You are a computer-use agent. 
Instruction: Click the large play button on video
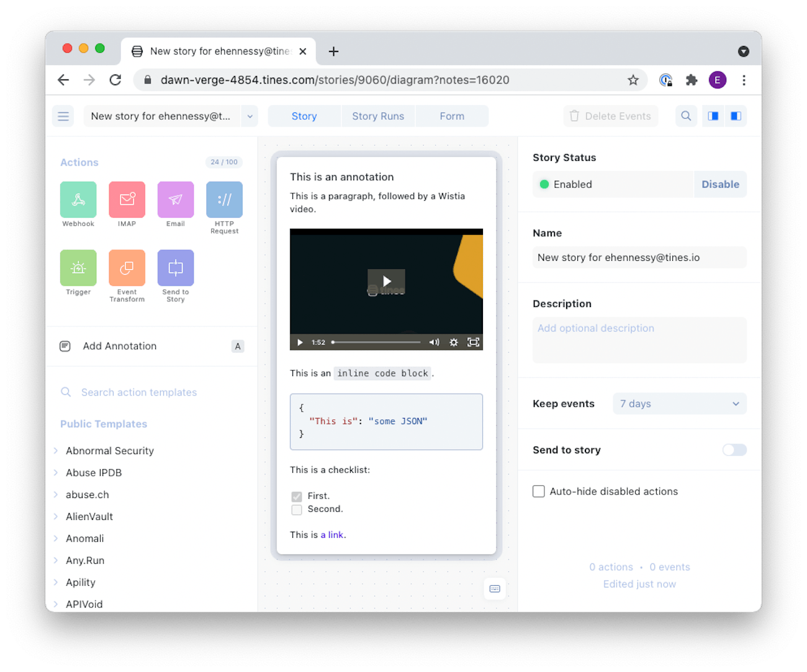386,281
